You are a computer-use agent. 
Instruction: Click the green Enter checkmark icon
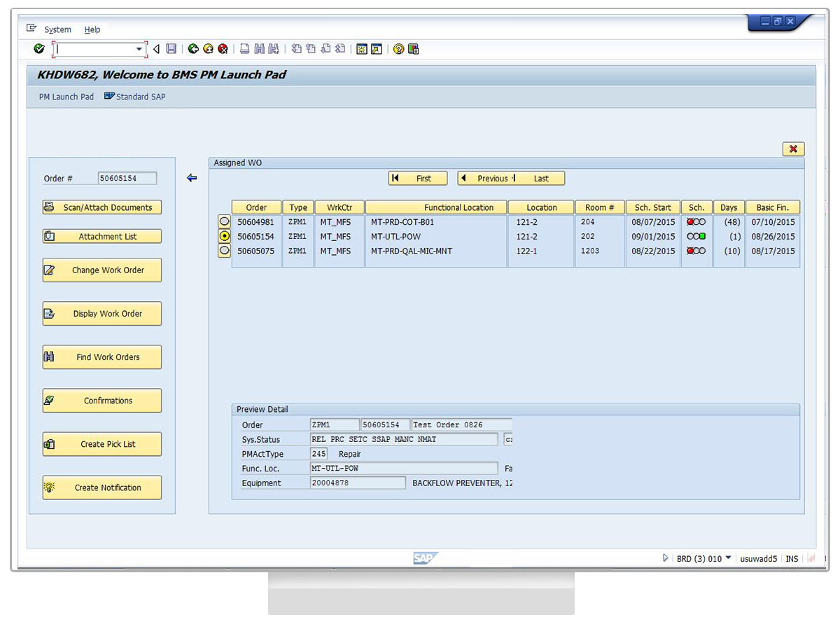pyautogui.click(x=39, y=49)
